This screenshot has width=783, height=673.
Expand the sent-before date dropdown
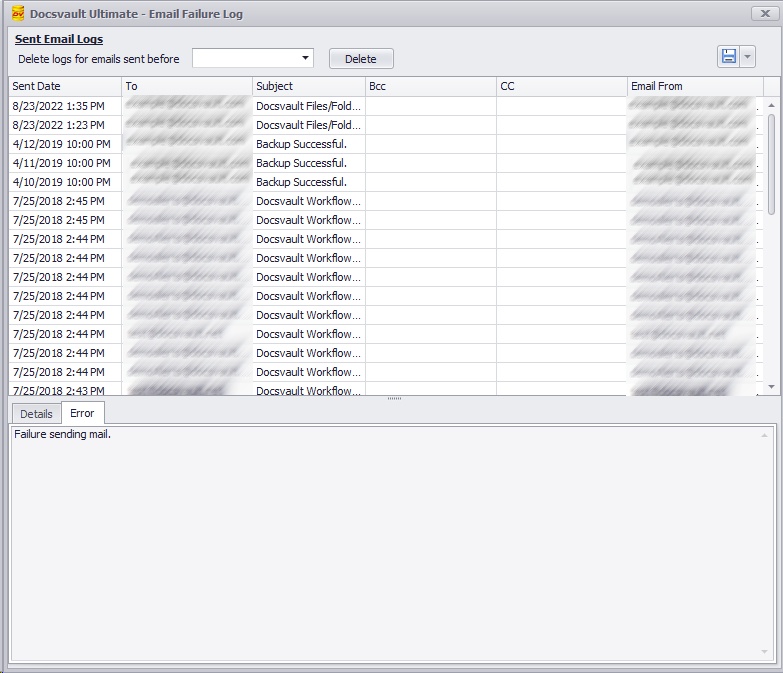click(x=306, y=58)
